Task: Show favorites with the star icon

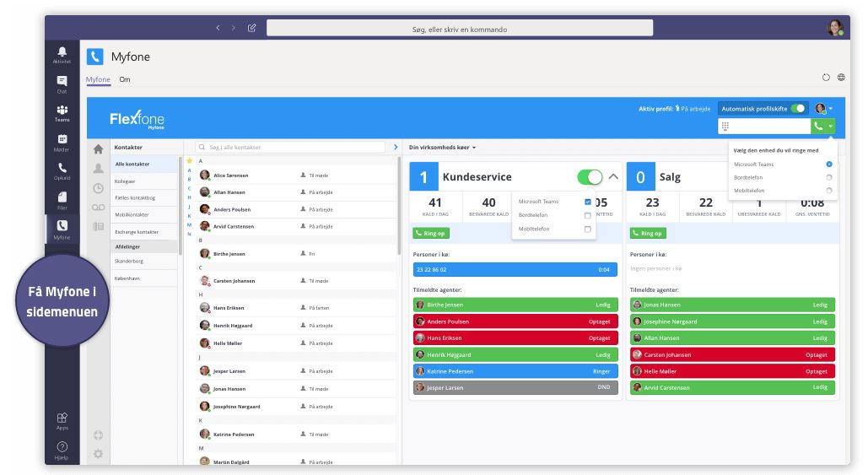Action: coord(189,160)
